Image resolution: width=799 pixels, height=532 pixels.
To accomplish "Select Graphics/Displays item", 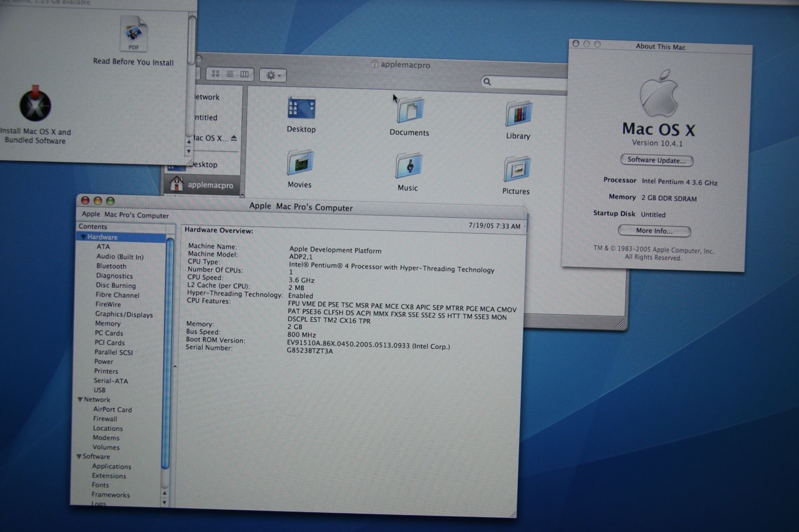I will pos(124,314).
